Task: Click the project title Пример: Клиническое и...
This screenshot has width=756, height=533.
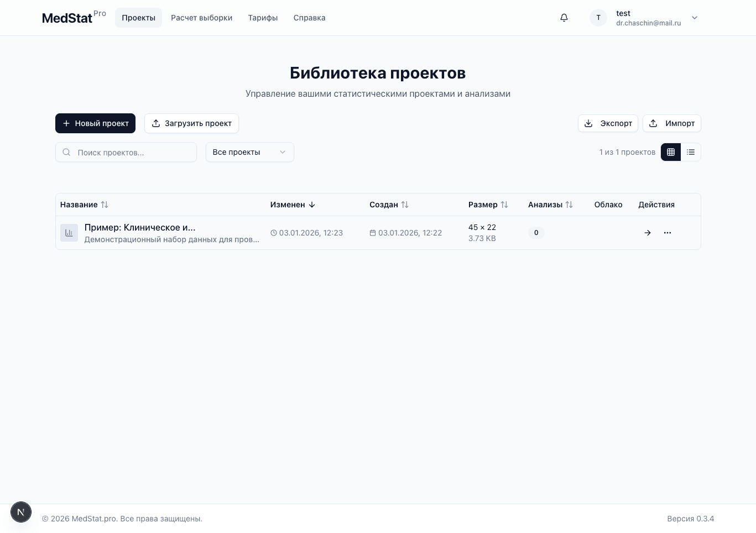Action: click(x=140, y=227)
